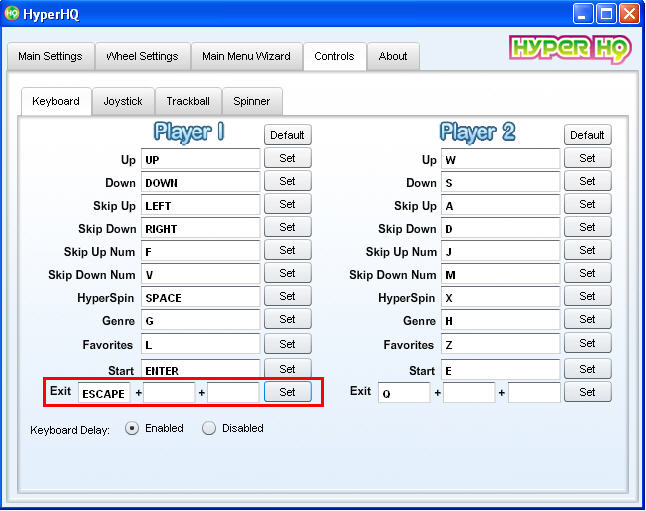The height and width of the screenshot is (511, 646).
Task: Click Player 1 third Exit key field
Action: 233,393
